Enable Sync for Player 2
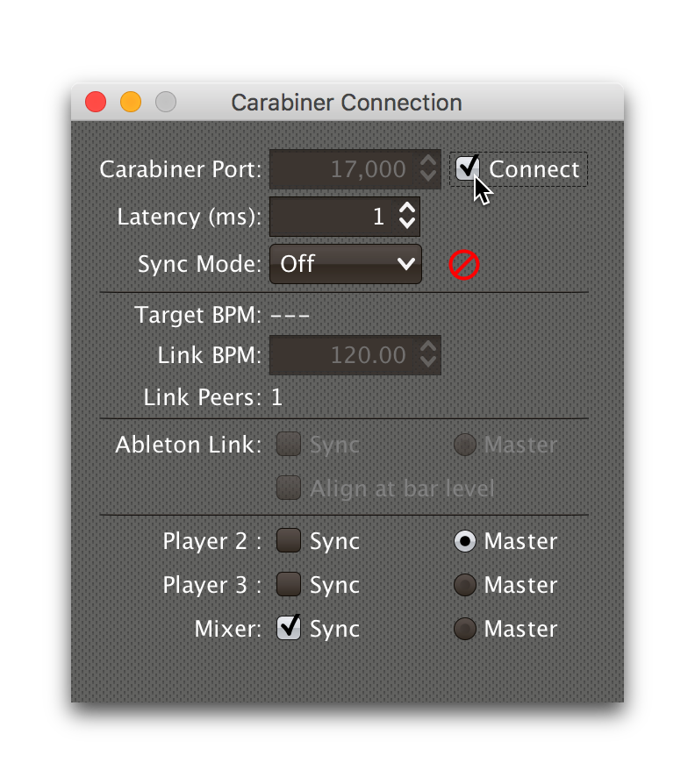Viewport: 695px width, 784px height. [288, 541]
